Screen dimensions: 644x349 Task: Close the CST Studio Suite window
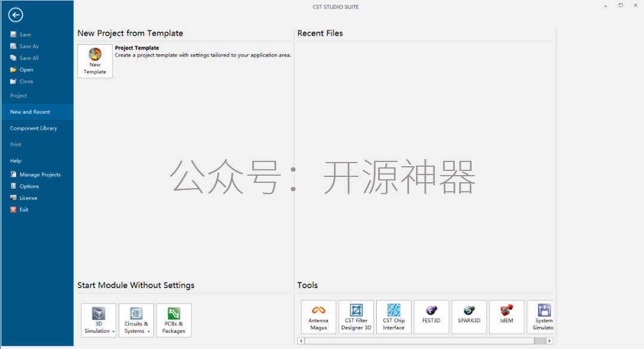tap(636, 6)
